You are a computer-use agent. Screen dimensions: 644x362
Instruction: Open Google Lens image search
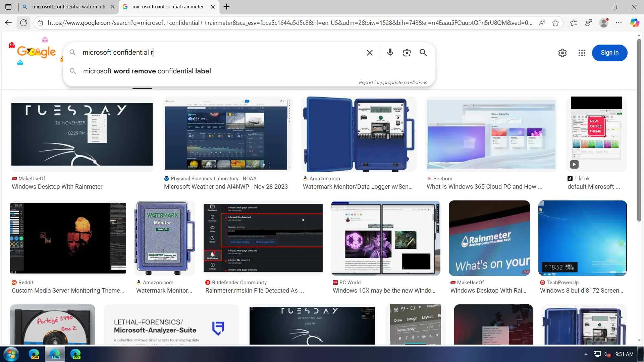point(407,53)
